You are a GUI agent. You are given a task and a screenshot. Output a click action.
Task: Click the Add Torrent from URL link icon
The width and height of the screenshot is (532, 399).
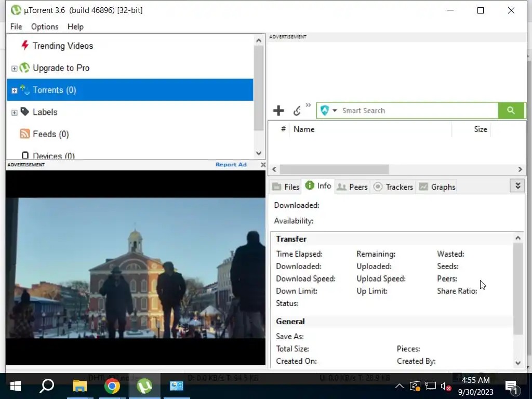pyautogui.click(x=297, y=111)
